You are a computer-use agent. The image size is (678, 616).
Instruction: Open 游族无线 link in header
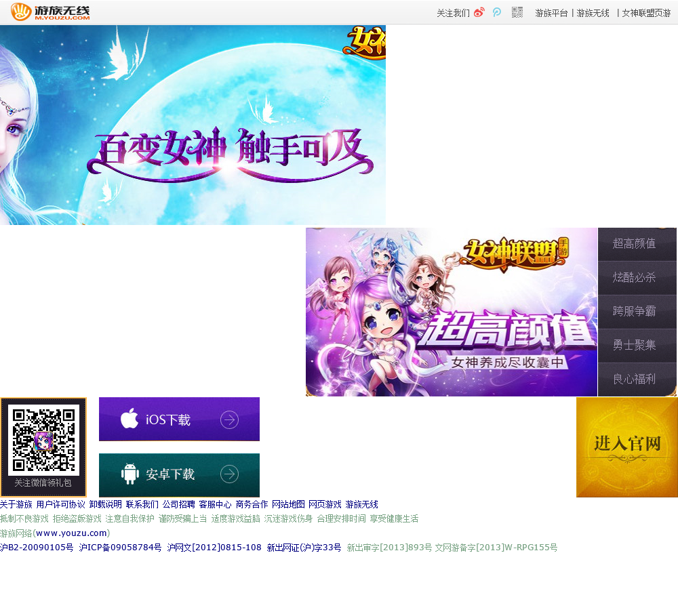tap(593, 13)
